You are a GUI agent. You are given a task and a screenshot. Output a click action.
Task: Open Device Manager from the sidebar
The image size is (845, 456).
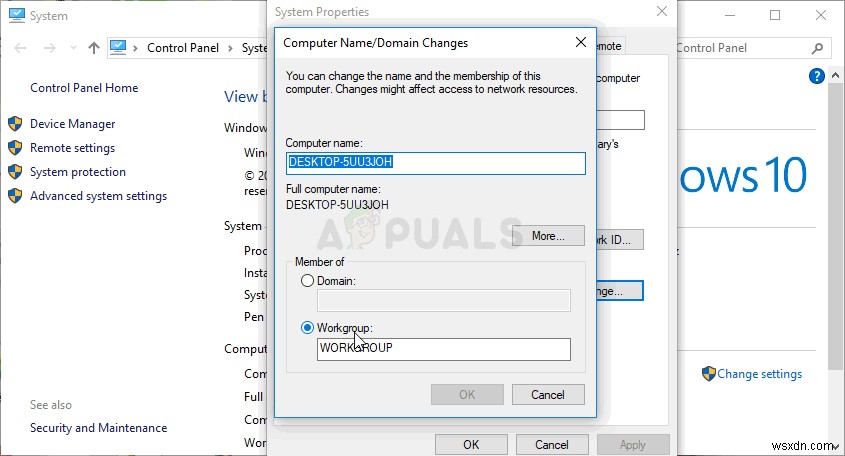click(72, 124)
